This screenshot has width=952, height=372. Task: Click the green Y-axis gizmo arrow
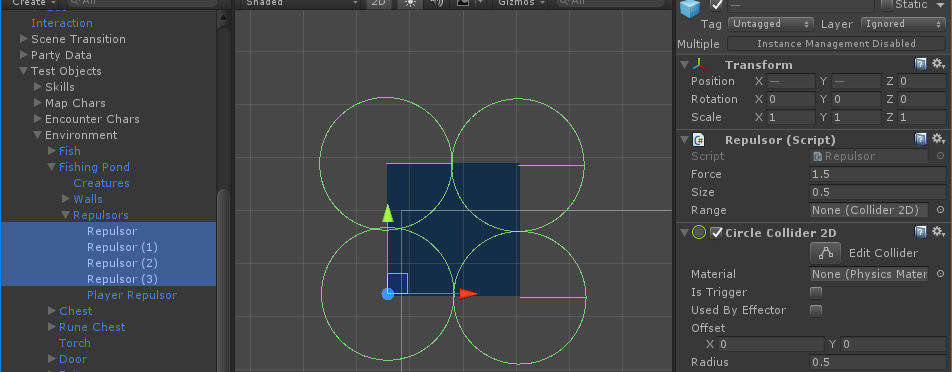click(x=387, y=213)
